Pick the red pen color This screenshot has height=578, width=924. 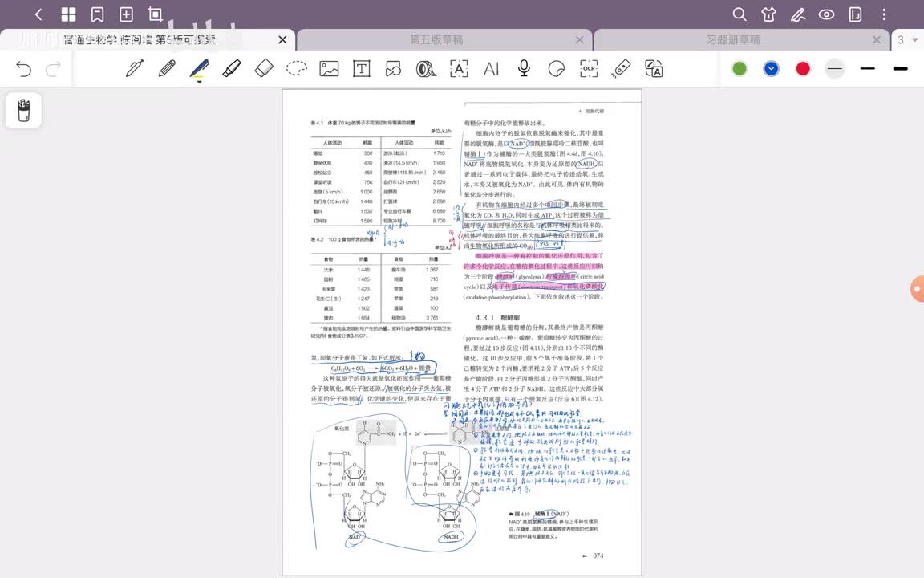803,69
